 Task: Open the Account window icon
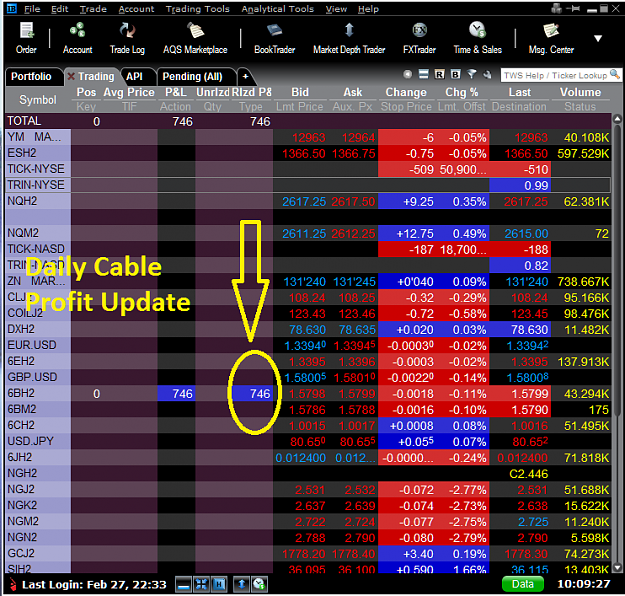pyautogui.click(x=77, y=37)
